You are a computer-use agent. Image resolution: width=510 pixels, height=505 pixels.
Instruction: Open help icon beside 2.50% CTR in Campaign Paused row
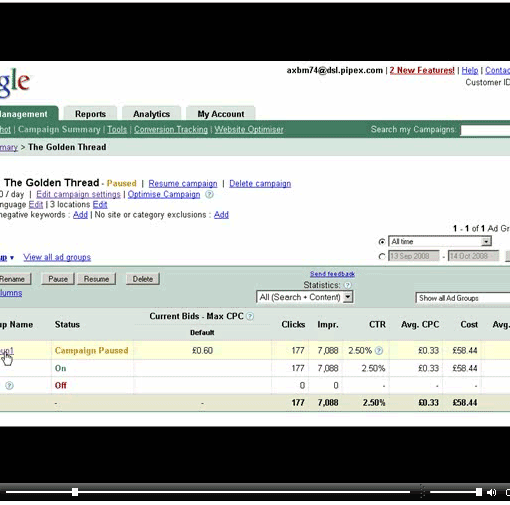[379, 350]
